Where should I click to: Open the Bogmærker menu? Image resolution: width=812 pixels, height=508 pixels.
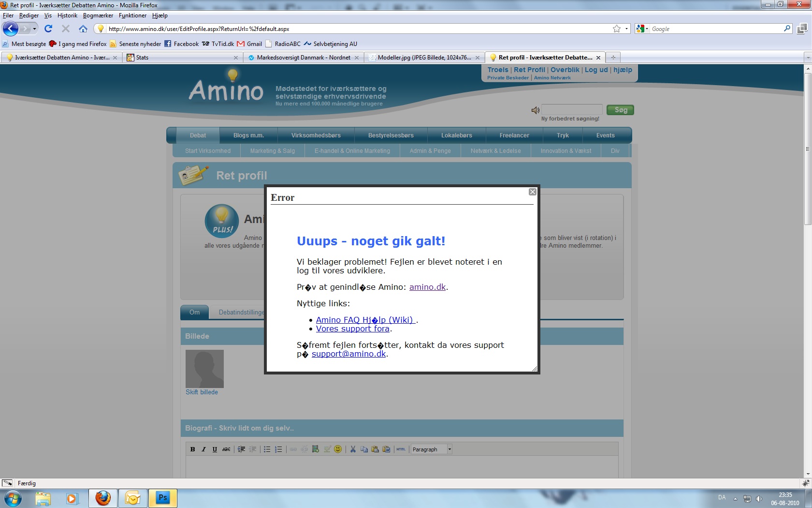tap(98, 15)
